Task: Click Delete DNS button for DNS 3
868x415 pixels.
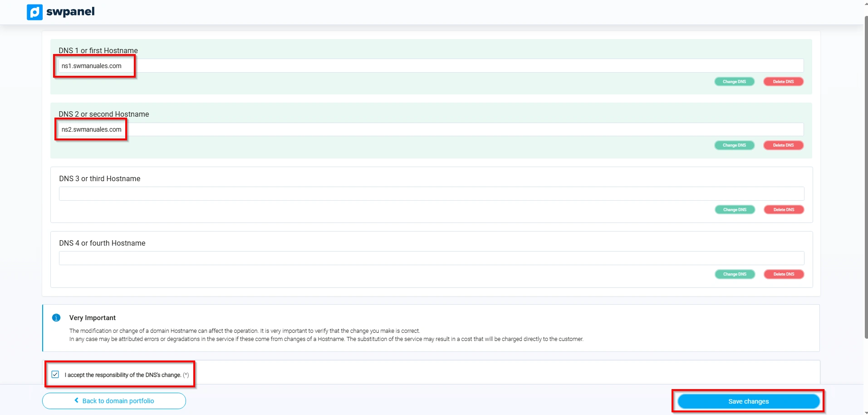Action: pyautogui.click(x=784, y=210)
